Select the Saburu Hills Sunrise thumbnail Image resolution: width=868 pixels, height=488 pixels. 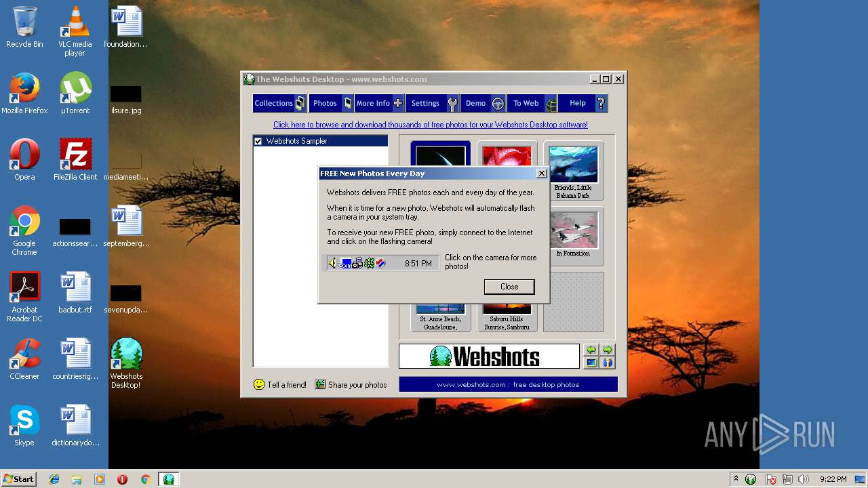coord(507,317)
